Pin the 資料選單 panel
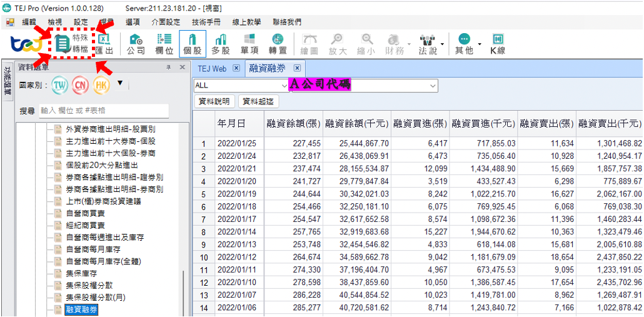 click(168, 68)
